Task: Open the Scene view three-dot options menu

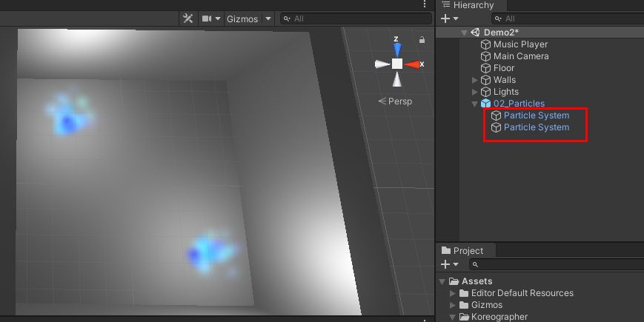Action: coord(424,4)
